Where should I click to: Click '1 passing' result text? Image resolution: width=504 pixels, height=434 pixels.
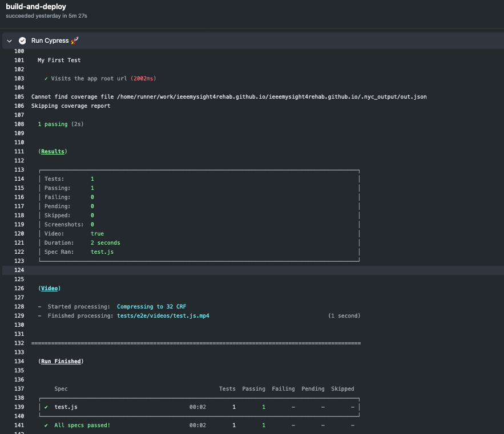point(53,124)
